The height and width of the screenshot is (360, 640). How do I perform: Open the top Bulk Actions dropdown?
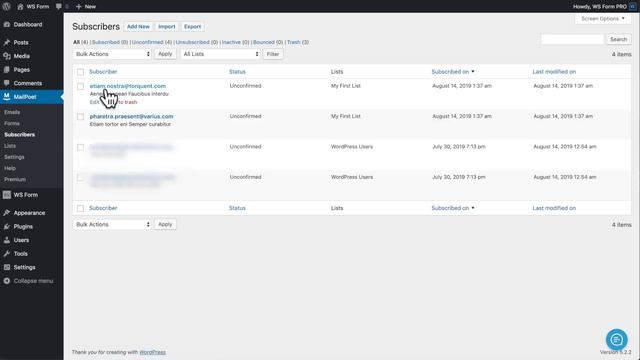coord(112,54)
